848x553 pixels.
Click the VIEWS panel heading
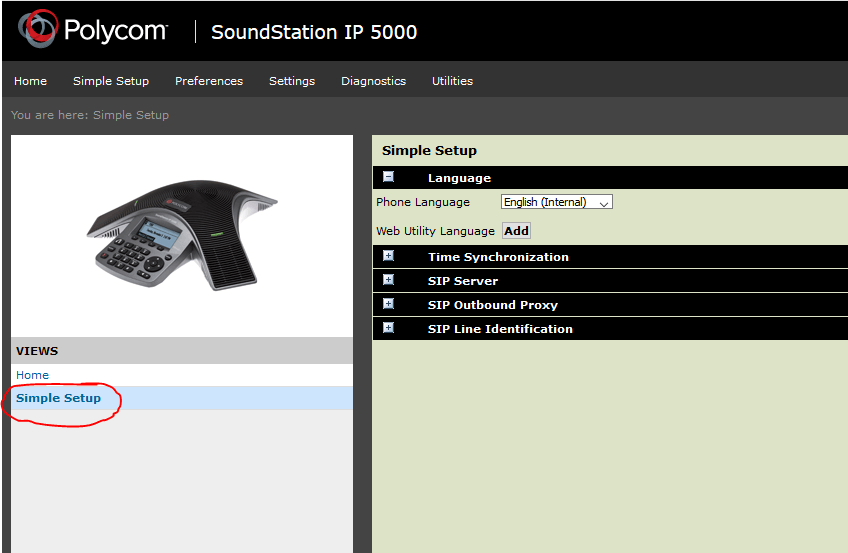coord(37,351)
